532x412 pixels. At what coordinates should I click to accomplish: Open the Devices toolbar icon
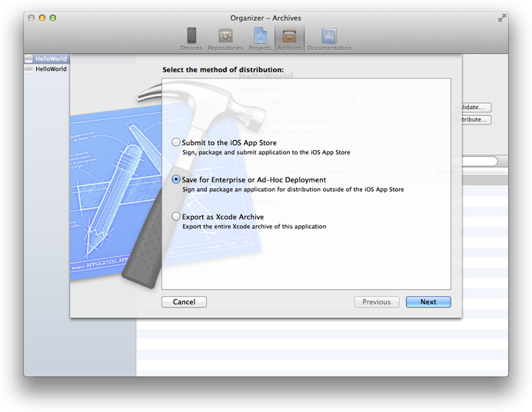[x=191, y=39]
